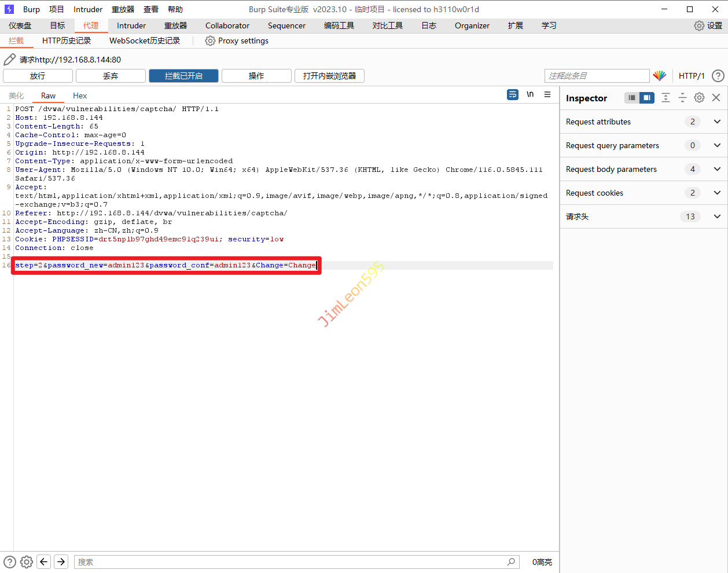The height and width of the screenshot is (573, 728).
Task: Open search settings gear at bottom
Action: tap(27, 561)
